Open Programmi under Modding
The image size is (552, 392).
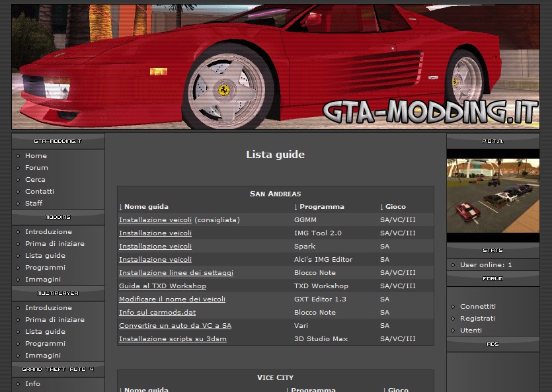coord(45,268)
